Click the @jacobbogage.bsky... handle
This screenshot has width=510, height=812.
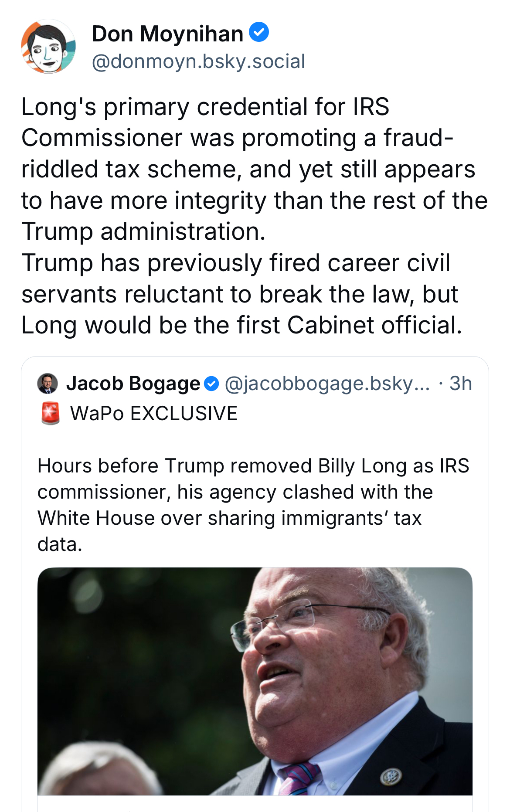coord(327,384)
